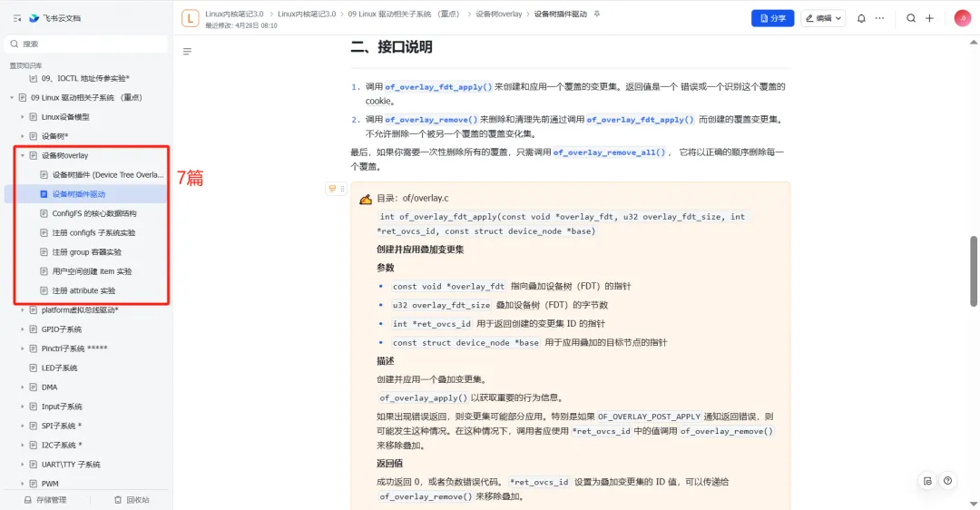This screenshot has height=510, width=980.
Task: Click document icon beside LED子系统
Action: click(x=34, y=368)
